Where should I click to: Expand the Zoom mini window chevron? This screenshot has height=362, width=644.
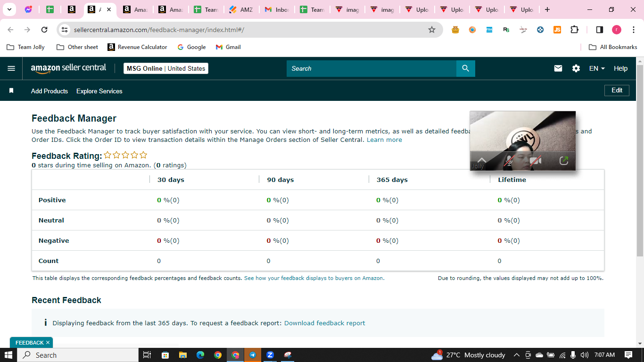pos(482,160)
